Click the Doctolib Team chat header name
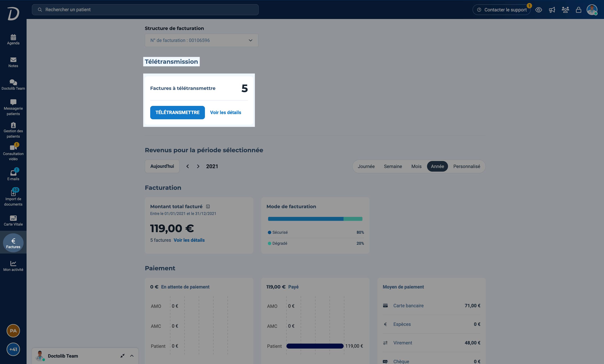The height and width of the screenshot is (364, 604). [63, 356]
